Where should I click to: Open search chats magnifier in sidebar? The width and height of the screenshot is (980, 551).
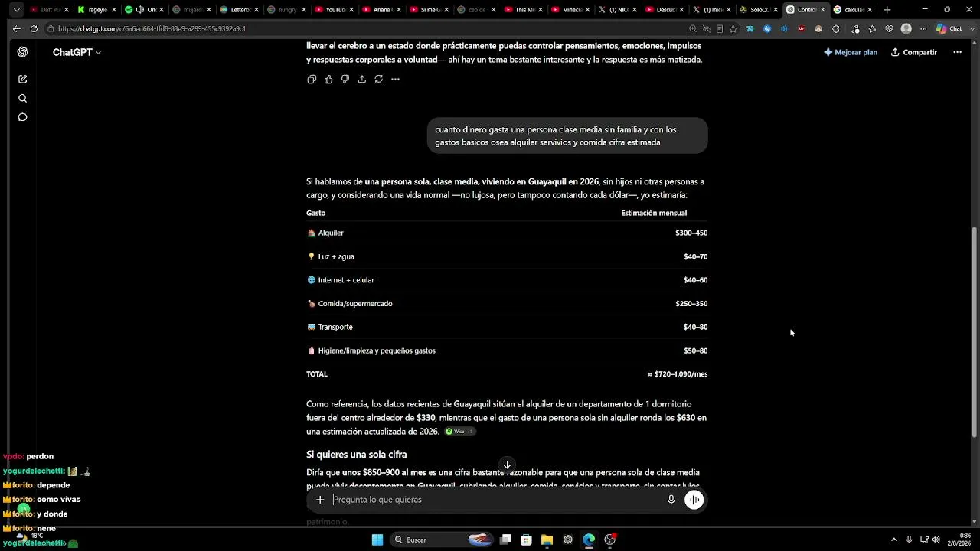[22, 98]
